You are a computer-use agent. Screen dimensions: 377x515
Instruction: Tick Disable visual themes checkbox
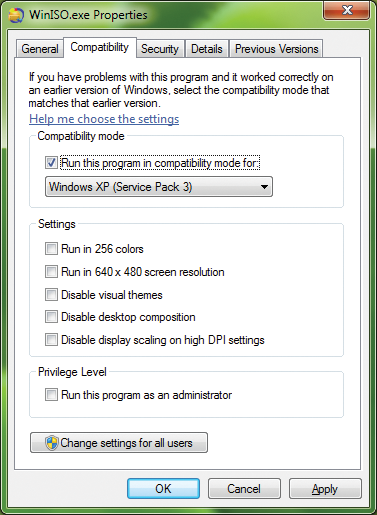coord(51,295)
